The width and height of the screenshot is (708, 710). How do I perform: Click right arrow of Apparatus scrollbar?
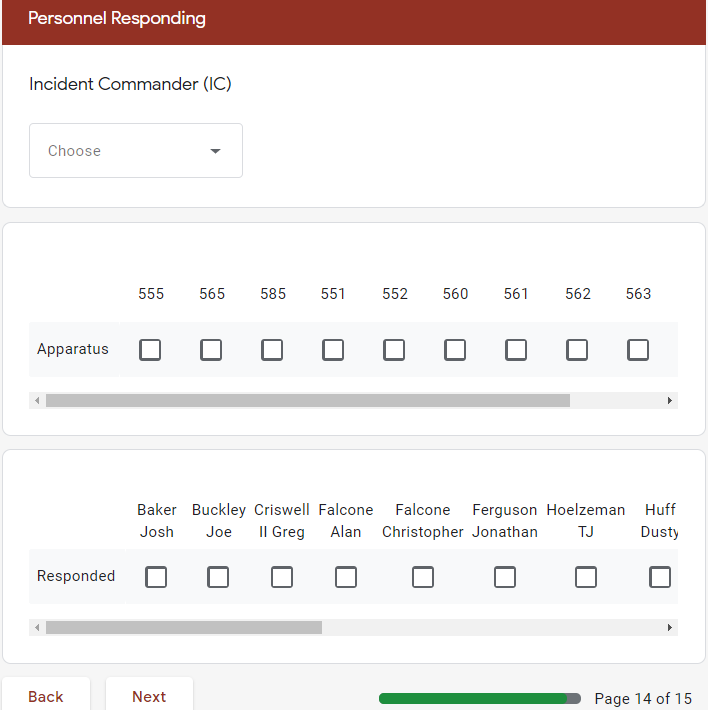(x=670, y=400)
